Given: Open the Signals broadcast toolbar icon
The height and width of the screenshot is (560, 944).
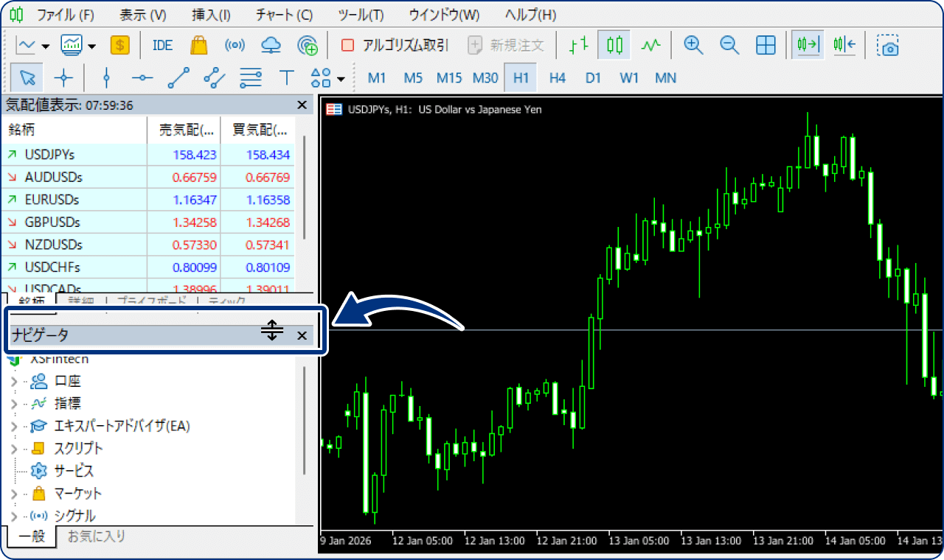Looking at the screenshot, I should point(235,46).
